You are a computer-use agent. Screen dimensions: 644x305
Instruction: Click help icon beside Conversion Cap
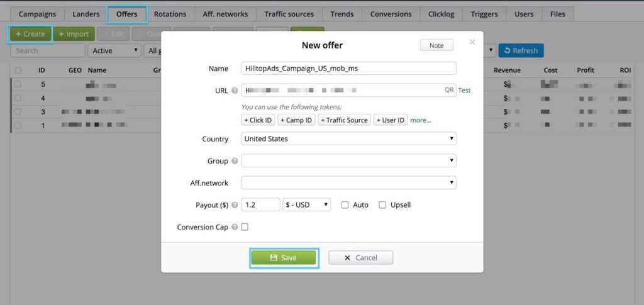click(x=235, y=227)
